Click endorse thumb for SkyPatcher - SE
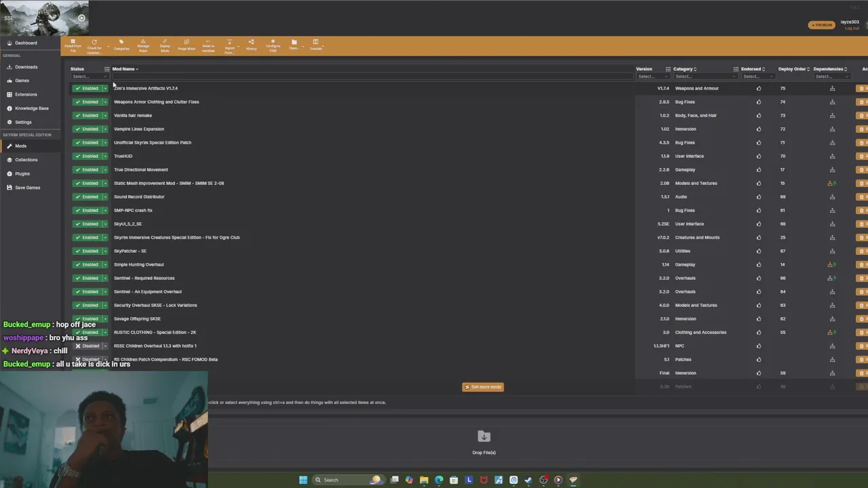868x488 pixels. coord(759,251)
